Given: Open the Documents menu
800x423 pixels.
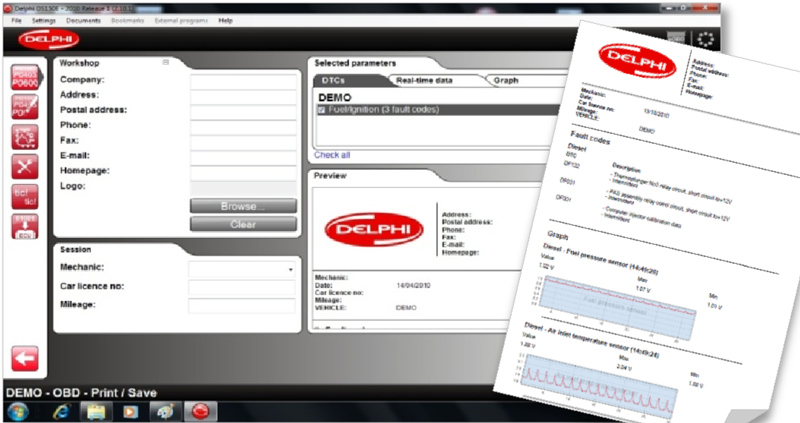Looking at the screenshot, I should (x=83, y=20).
